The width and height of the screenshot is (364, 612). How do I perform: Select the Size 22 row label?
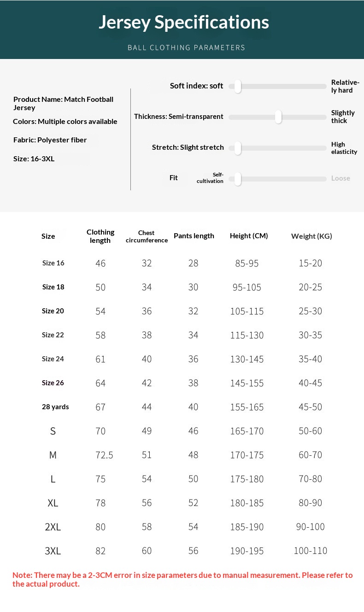53,335
